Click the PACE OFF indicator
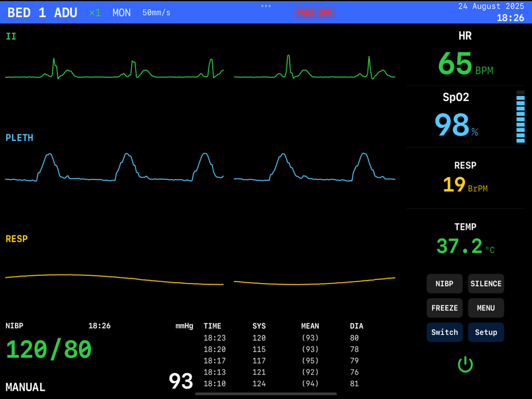The width and height of the screenshot is (532, 399). [314, 12]
